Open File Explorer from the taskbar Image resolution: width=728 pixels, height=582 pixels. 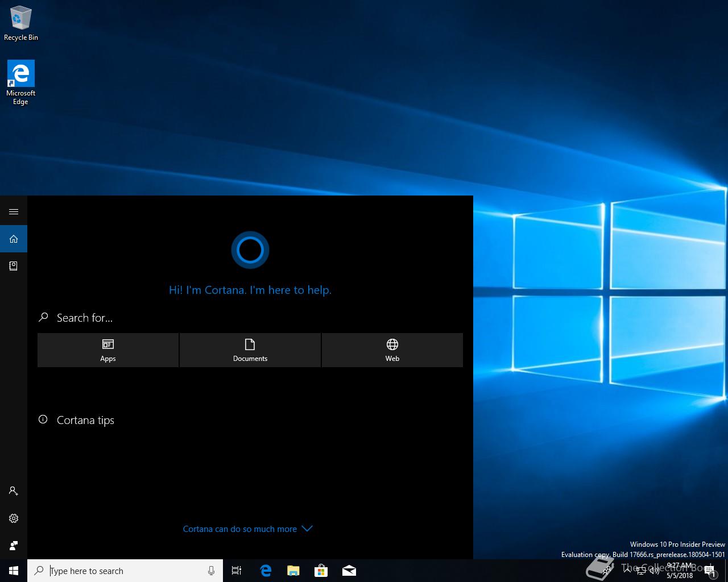293,571
